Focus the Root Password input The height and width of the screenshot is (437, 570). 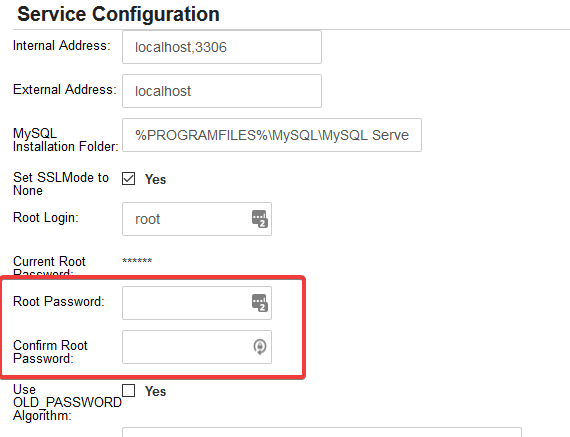point(197,303)
